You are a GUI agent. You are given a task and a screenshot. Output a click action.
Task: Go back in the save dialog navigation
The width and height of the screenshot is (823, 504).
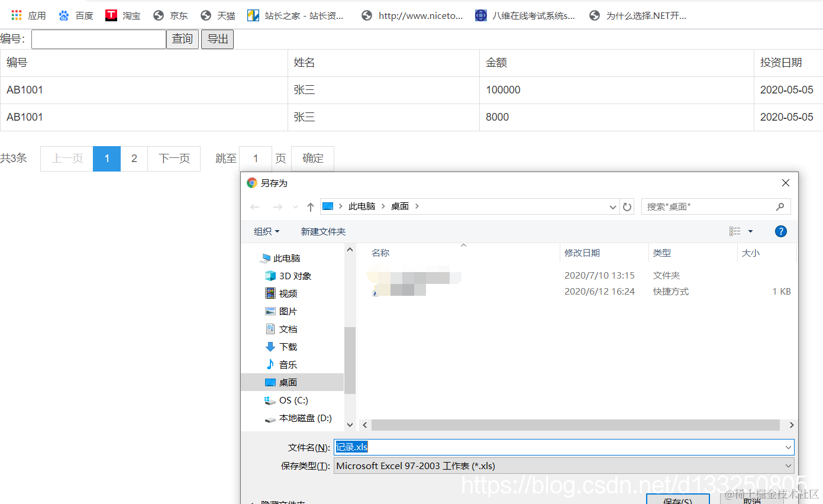(255, 207)
